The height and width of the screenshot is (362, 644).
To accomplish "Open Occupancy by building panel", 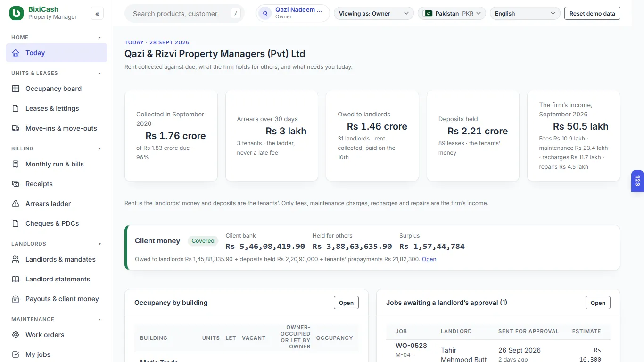I will (x=346, y=303).
